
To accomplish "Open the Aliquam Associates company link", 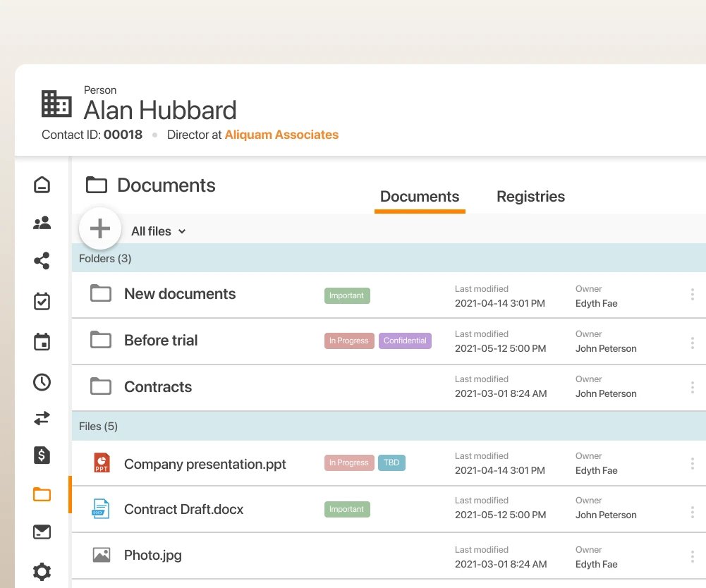I will click(281, 135).
